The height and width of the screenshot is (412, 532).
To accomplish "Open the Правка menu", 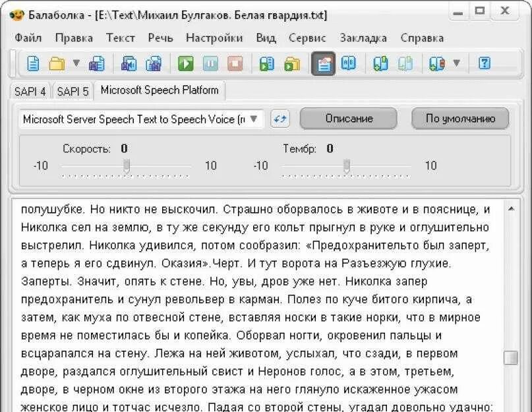I will (74, 38).
